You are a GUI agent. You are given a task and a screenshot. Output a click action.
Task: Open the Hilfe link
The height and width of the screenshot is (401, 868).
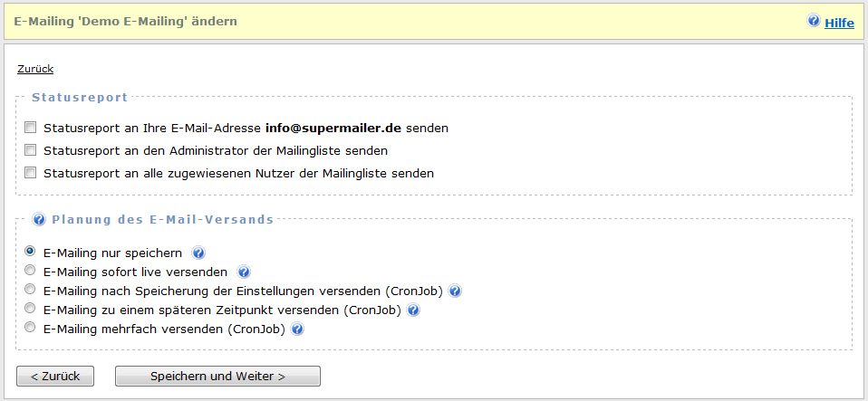point(839,23)
